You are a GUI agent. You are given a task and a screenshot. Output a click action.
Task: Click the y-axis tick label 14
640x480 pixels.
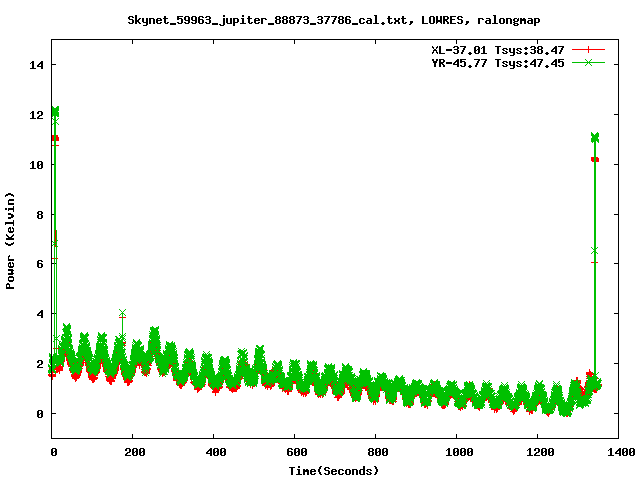[x=36, y=65]
